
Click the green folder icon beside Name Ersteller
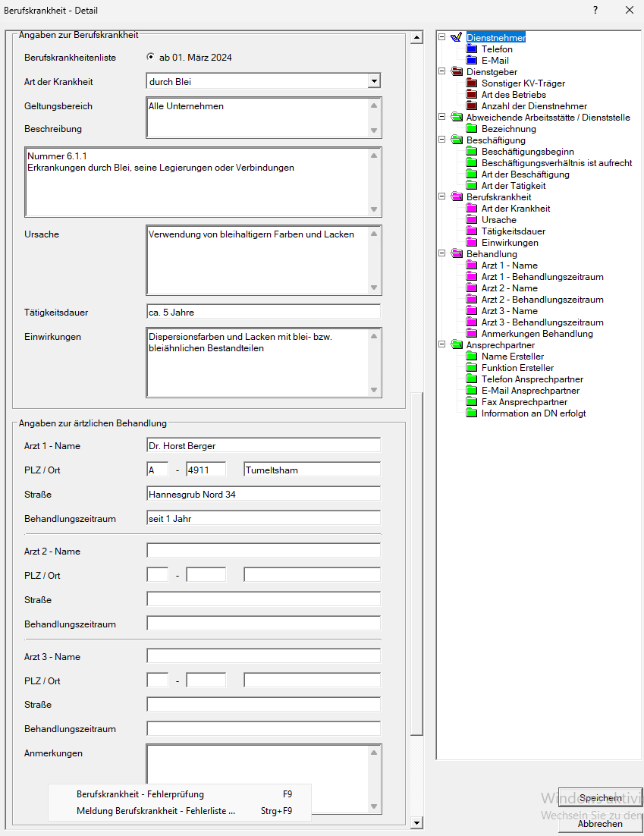pos(472,357)
